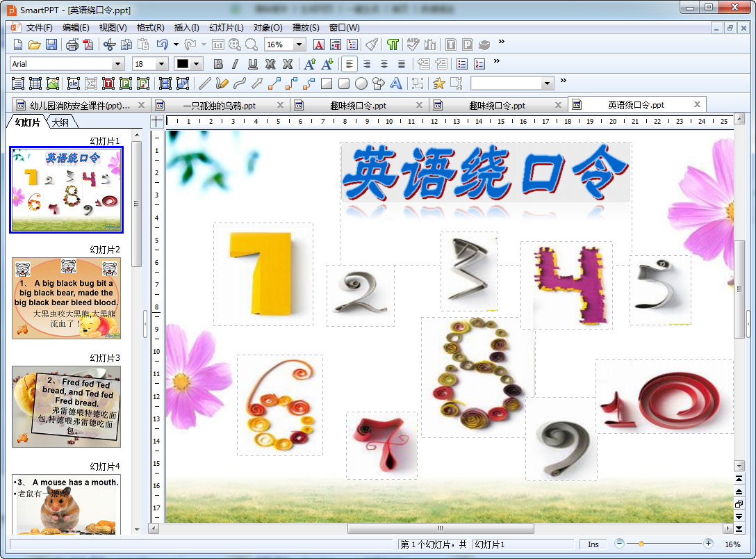Select the Rounded Rectangle tool
Screen dimensions: 756x559
tap(344, 83)
